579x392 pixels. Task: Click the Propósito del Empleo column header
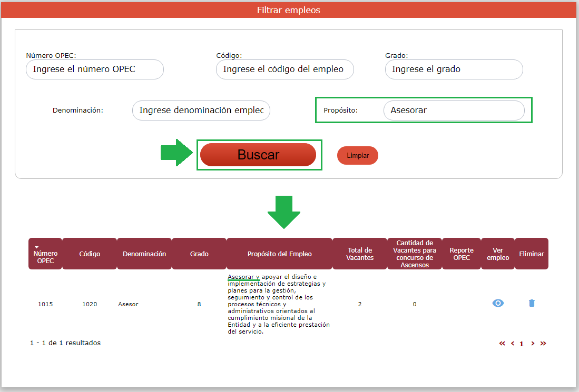[279, 254]
